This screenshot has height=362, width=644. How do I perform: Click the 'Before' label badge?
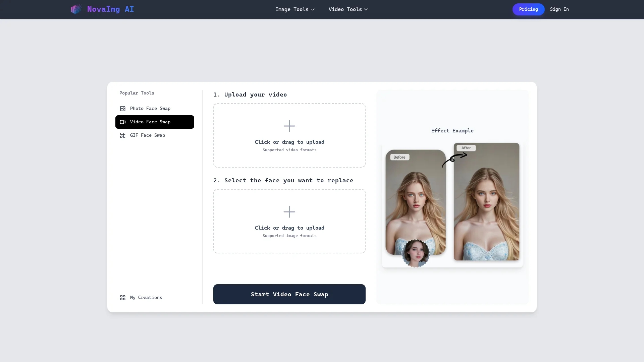[x=399, y=157]
